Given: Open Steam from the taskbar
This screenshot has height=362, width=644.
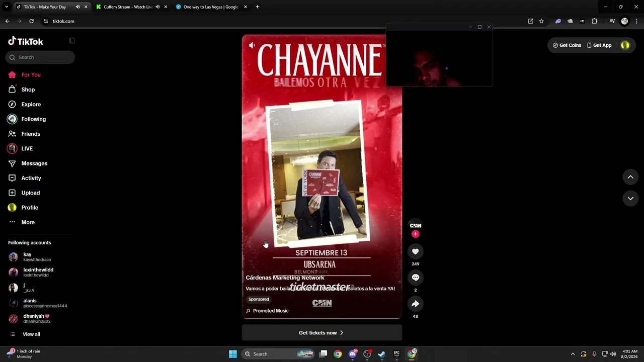Looking at the screenshot, I should click(x=382, y=354).
